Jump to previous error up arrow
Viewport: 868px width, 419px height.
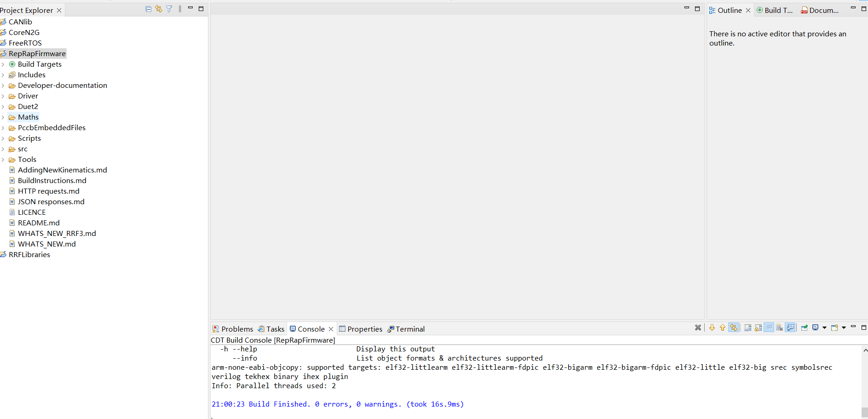(723, 327)
